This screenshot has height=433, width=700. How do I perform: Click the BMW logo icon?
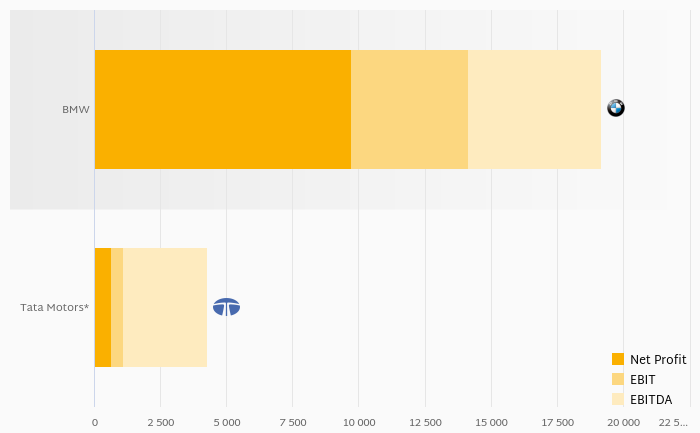pos(616,108)
